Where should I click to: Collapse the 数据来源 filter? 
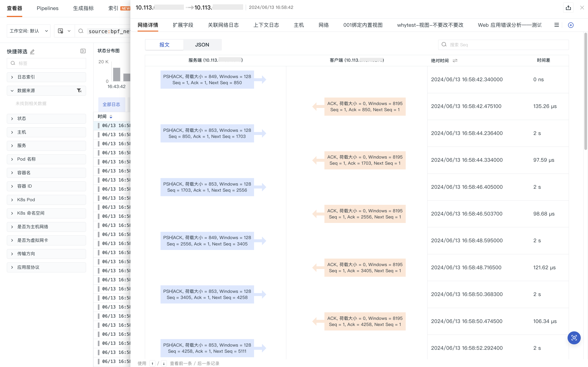click(x=46, y=91)
